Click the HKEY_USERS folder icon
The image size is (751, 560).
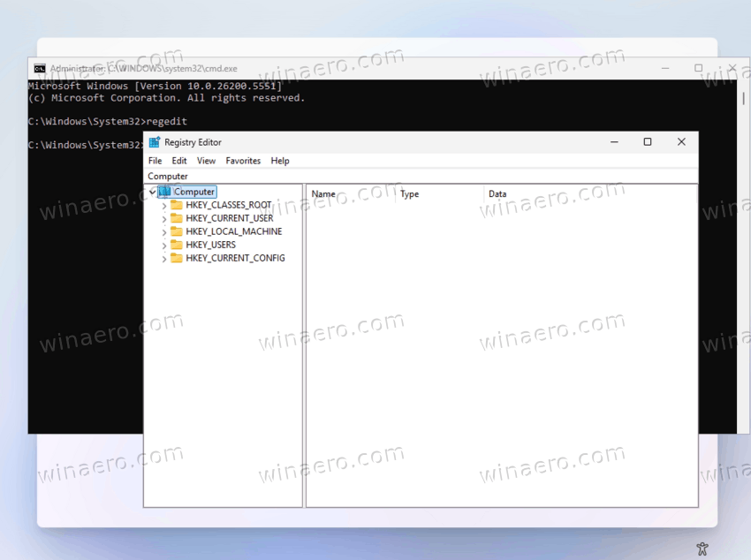click(x=177, y=245)
